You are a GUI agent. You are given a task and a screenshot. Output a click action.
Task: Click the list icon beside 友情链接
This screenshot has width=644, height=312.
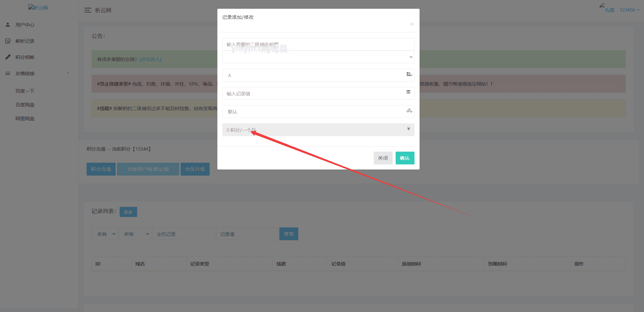(8, 73)
